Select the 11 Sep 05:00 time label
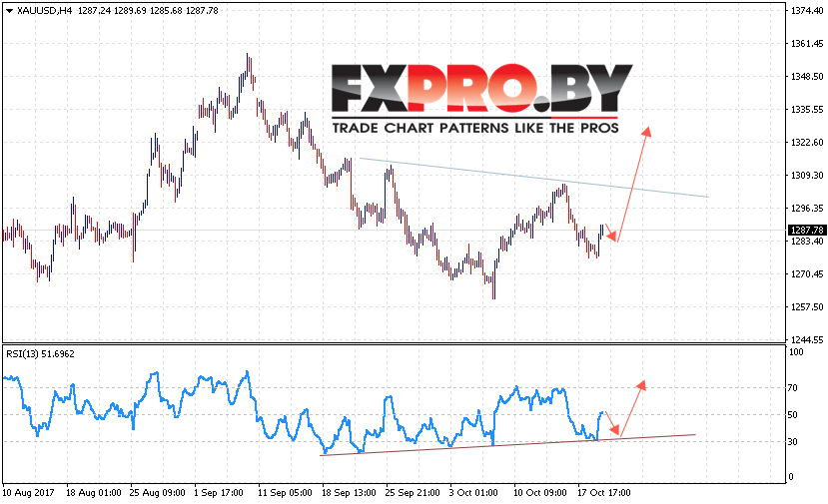The image size is (828, 504). tap(285, 493)
